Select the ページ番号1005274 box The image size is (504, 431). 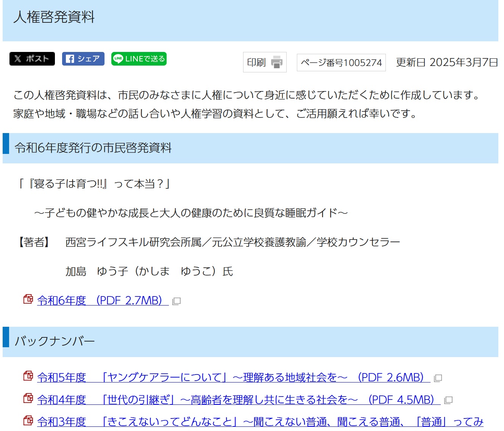pos(341,63)
